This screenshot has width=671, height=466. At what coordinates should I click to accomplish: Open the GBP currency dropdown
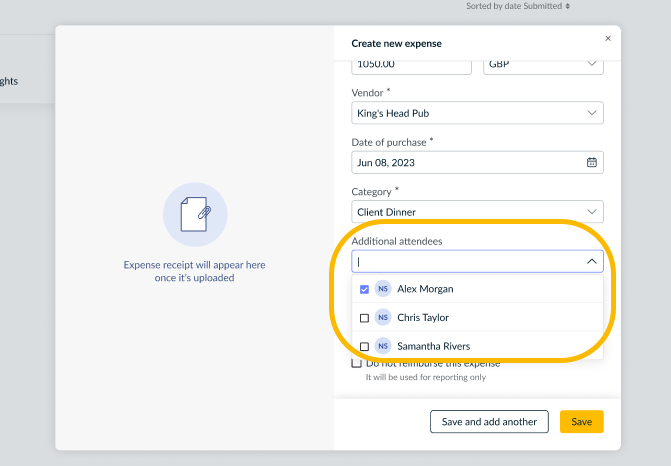click(543, 64)
